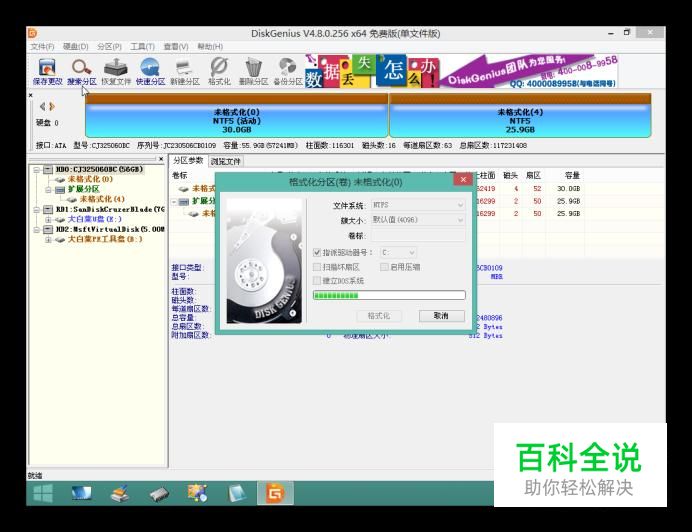Enable the scan bad sectors (扫描坏扇区) checkbox
Image resolution: width=692 pixels, height=532 pixels.
pos(316,267)
